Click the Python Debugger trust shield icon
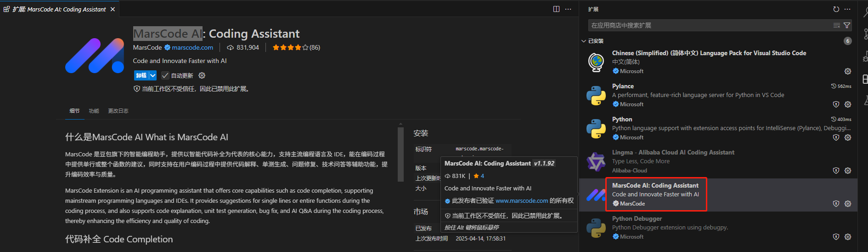Viewport: 868px width, 252px height. 836,237
